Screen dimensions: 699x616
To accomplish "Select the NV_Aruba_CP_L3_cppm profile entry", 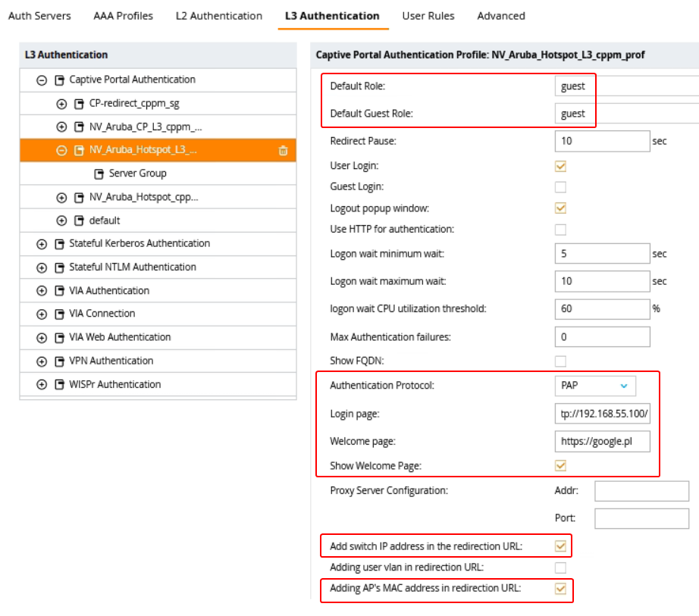I will tap(146, 127).
